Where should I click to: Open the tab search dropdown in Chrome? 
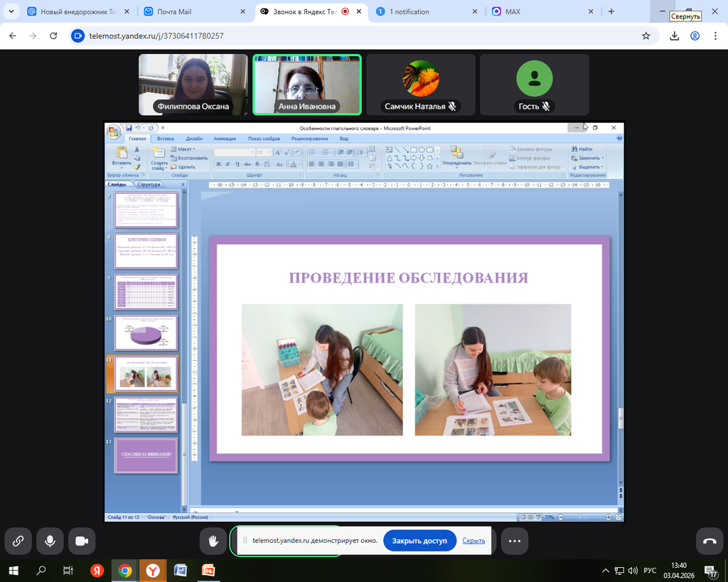11,11
